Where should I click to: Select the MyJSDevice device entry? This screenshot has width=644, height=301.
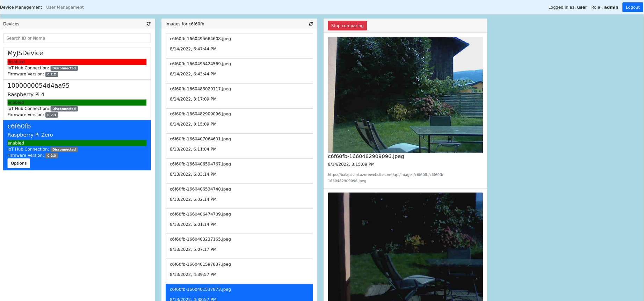point(77,53)
